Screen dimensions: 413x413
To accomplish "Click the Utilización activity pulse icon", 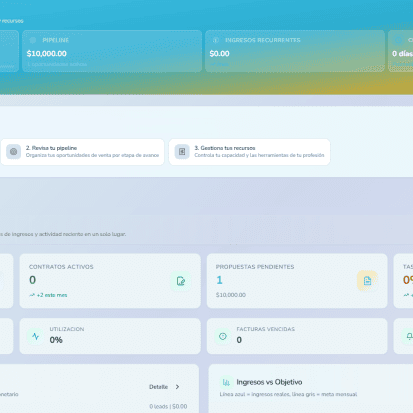I will (x=35, y=336).
